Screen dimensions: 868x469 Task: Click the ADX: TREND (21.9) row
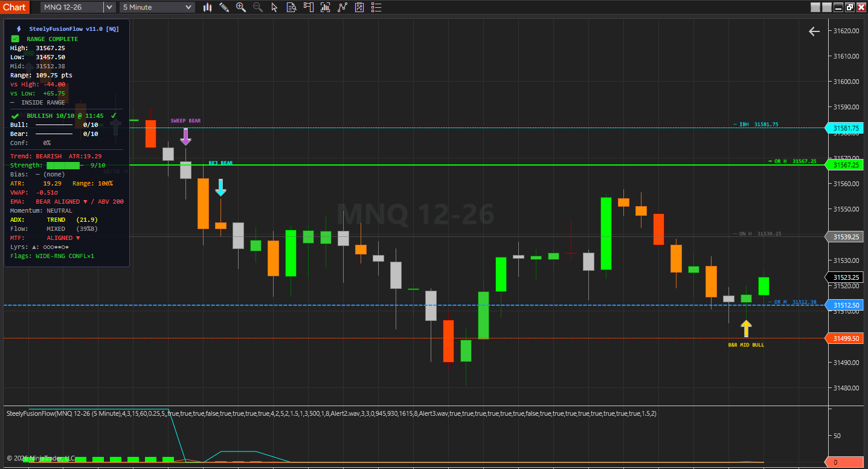click(54, 219)
